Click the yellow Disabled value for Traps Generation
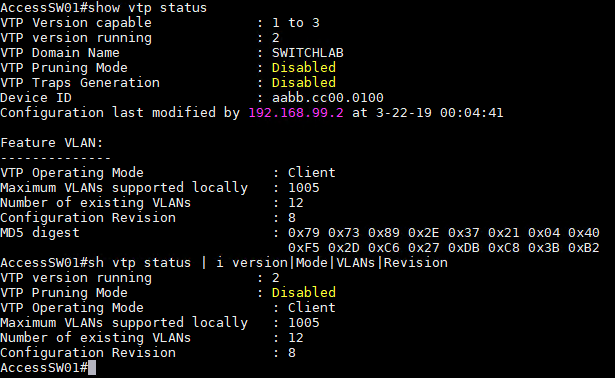This screenshot has height=378, width=615. (304, 83)
